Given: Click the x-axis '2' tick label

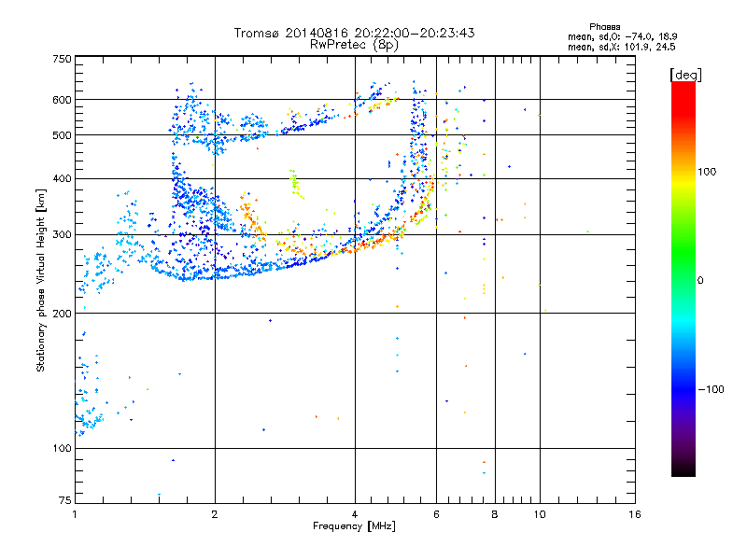Looking at the screenshot, I should click(215, 514).
